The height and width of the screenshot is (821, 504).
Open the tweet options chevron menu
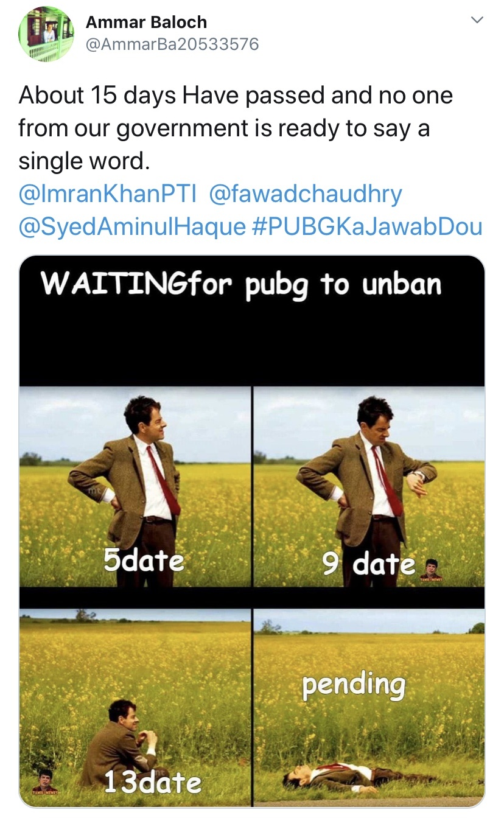point(478,21)
